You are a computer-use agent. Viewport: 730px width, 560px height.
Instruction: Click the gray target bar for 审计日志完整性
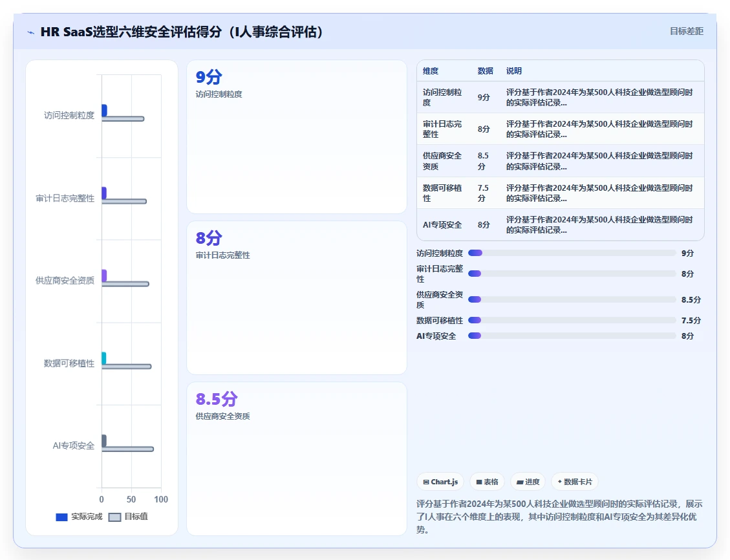point(124,201)
